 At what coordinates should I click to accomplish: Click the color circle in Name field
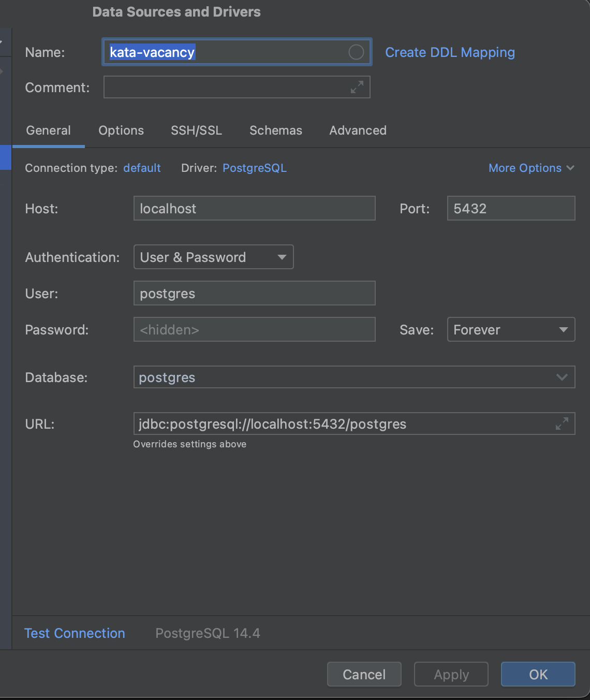(356, 52)
